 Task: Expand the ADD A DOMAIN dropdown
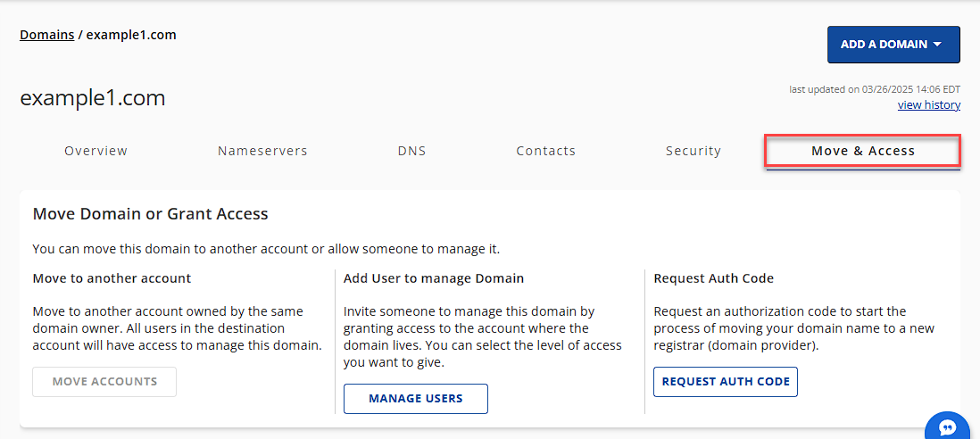(x=893, y=45)
